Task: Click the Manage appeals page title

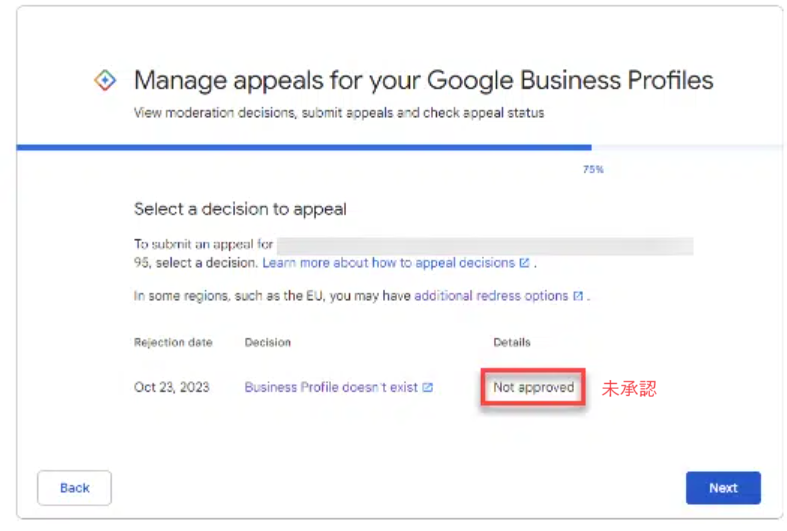Action: pos(424,80)
